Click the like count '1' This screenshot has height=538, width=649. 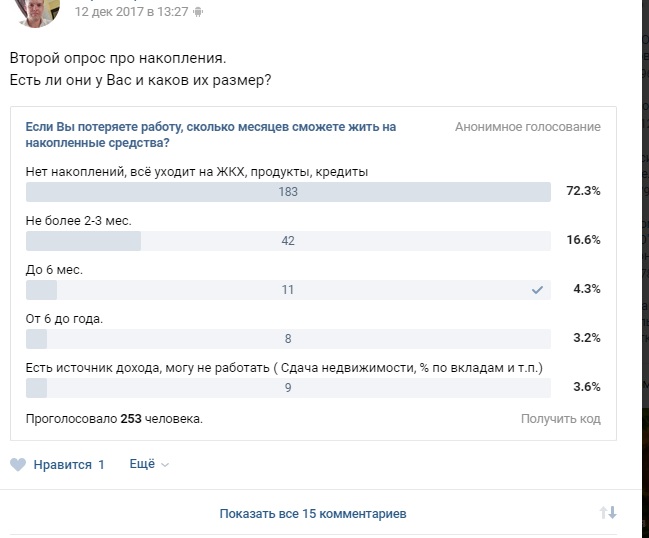click(x=101, y=465)
